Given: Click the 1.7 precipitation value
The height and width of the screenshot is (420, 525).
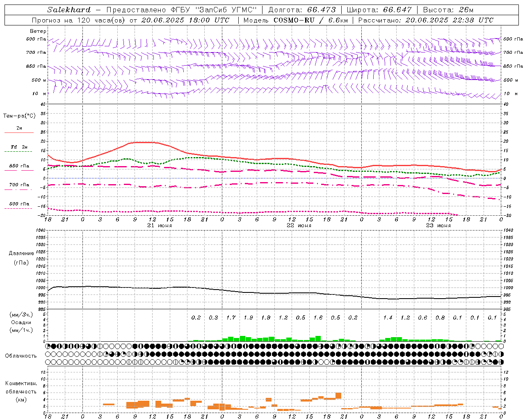Looking at the screenshot, I should [231, 317].
